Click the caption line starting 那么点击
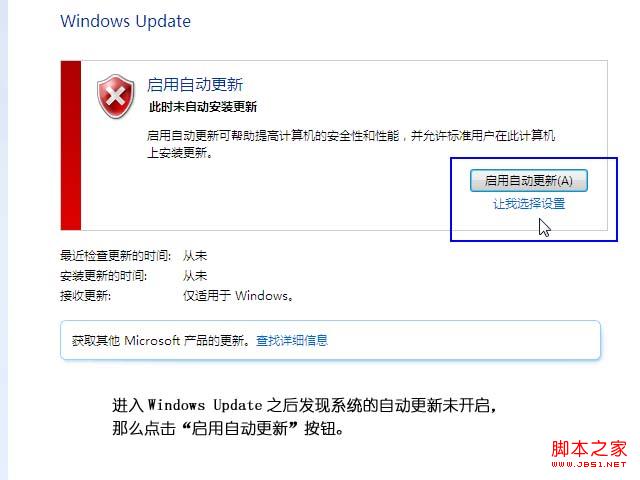The height and width of the screenshot is (480, 640). (x=228, y=428)
